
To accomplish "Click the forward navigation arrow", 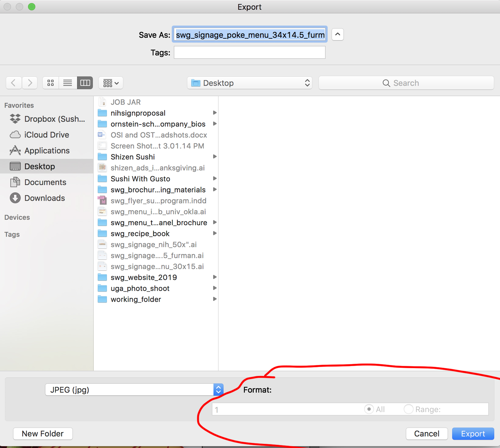I will click(x=30, y=83).
